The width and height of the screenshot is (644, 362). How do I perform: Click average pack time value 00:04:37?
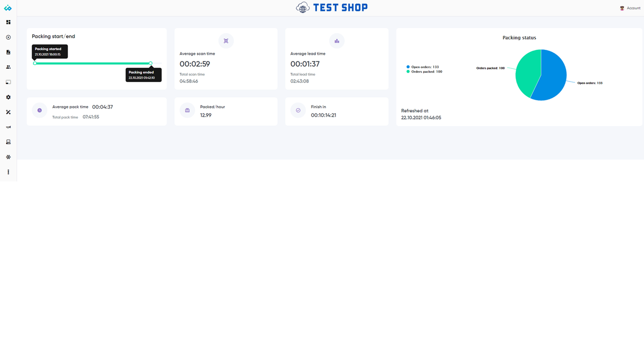[x=103, y=107]
